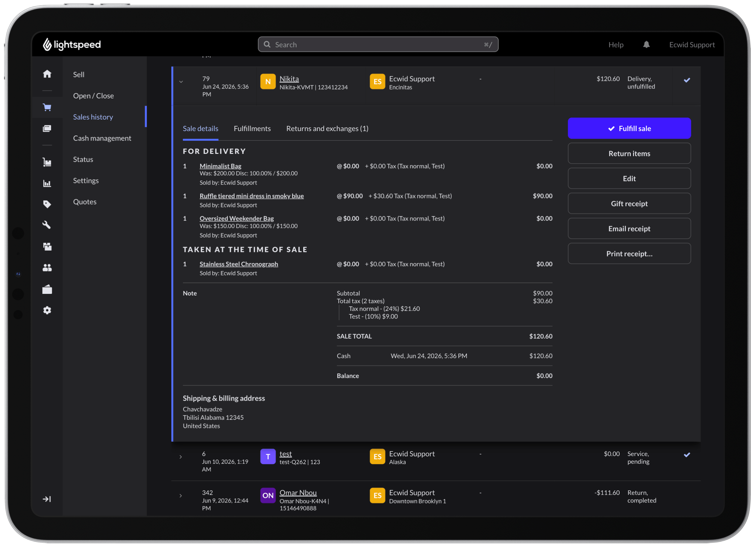Click checkmark status in sale 79 row
This screenshot has height=548, width=756.
pos(687,80)
